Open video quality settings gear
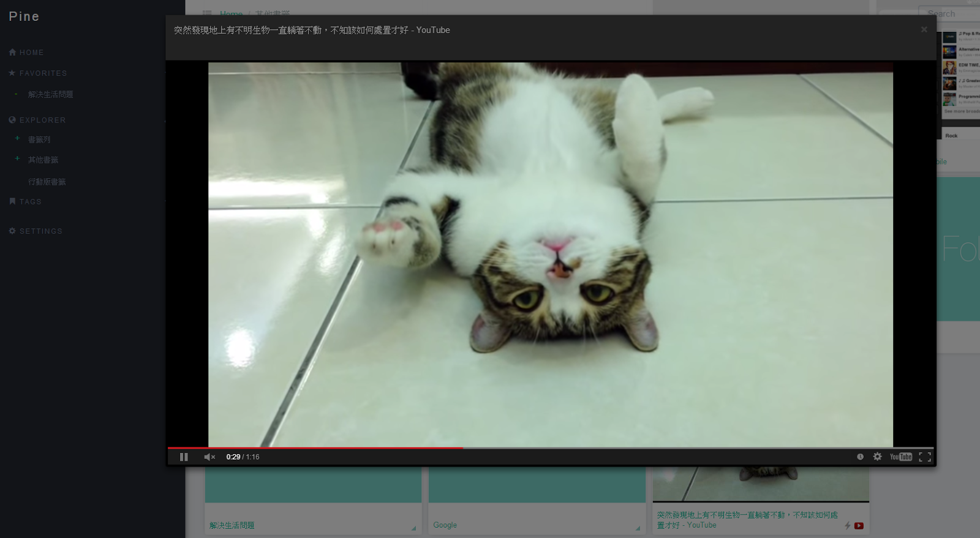Image resolution: width=980 pixels, height=538 pixels. 877,457
